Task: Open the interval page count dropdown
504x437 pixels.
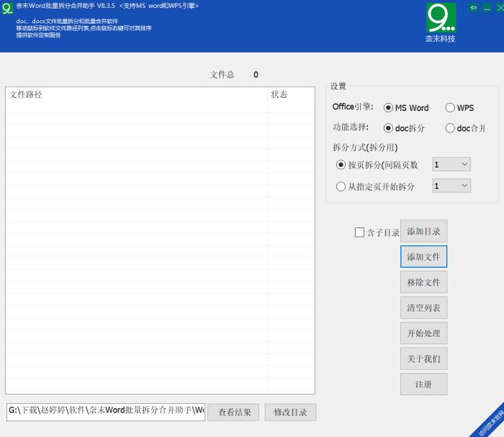Action: pyautogui.click(x=451, y=165)
